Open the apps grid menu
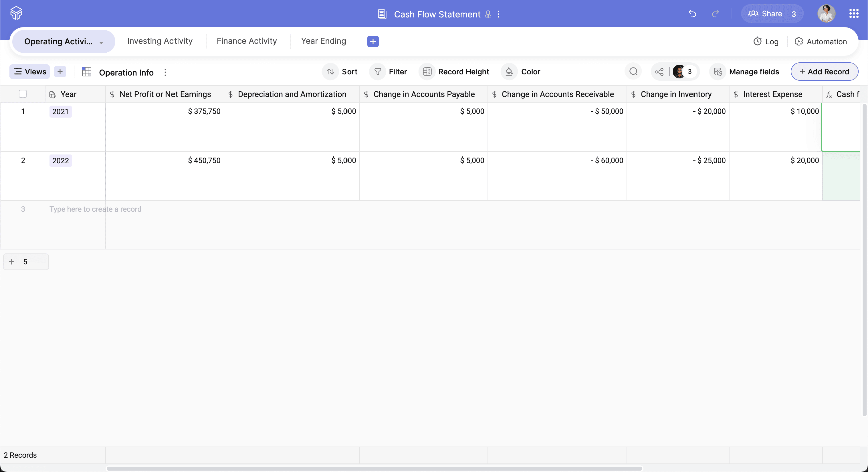This screenshot has height=472, width=868. click(x=854, y=14)
